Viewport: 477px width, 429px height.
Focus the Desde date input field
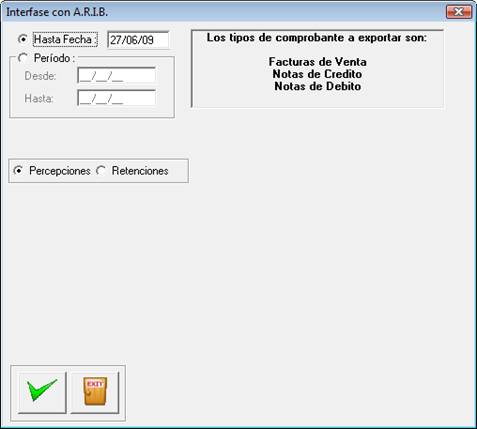(116, 76)
